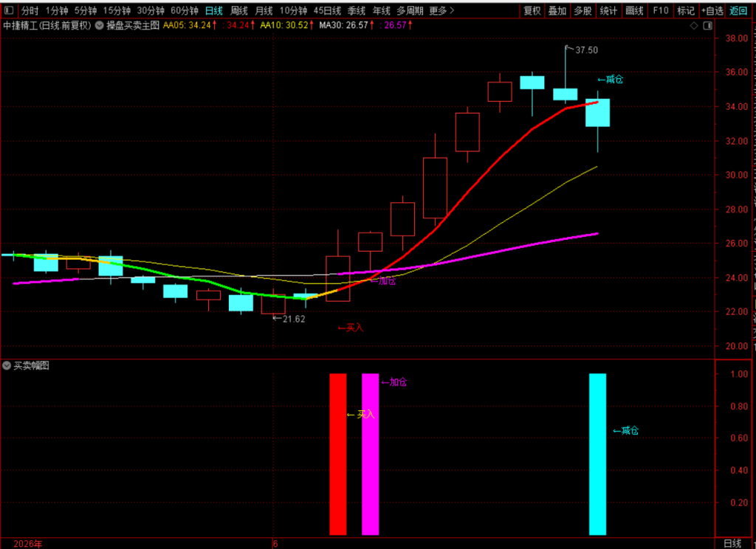This screenshot has height=549, width=756.
Task: Click the 加仓 signal on main chart
Action: [383, 281]
